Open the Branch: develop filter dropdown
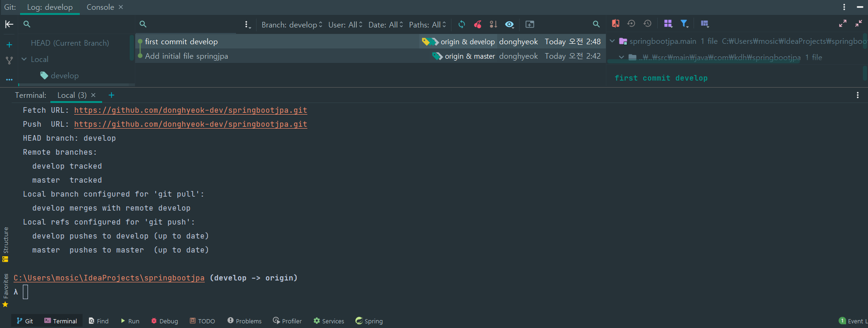 292,25
